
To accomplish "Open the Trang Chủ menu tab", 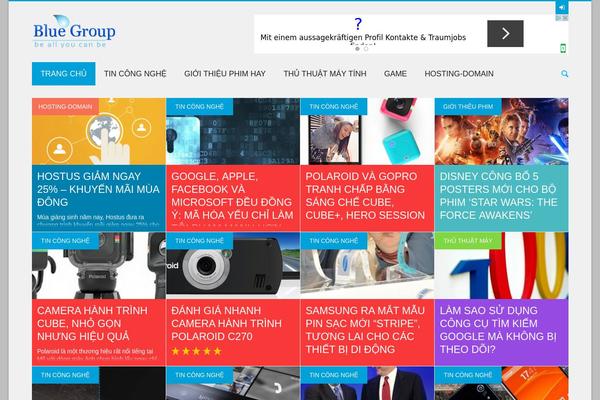I will pos(64,73).
